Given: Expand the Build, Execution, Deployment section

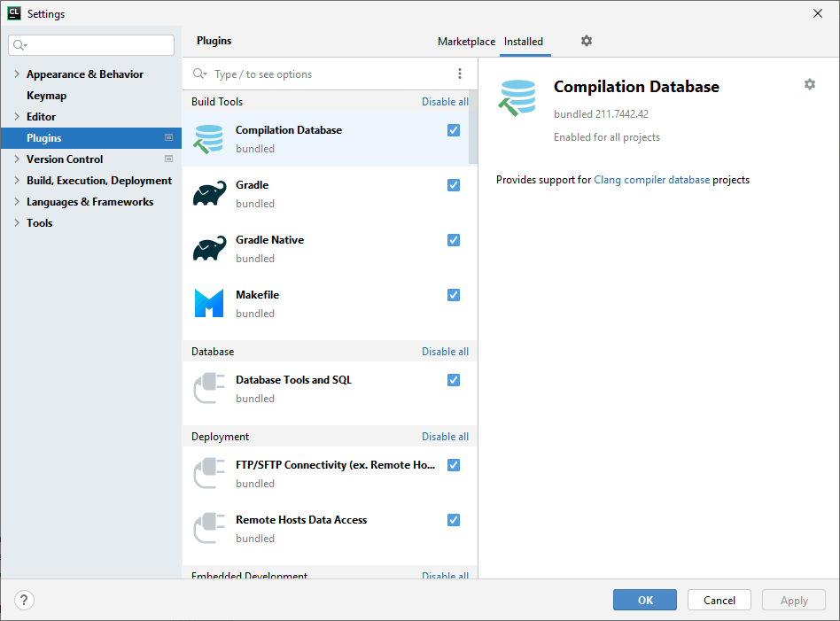Looking at the screenshot, I should tap(17, 181).
